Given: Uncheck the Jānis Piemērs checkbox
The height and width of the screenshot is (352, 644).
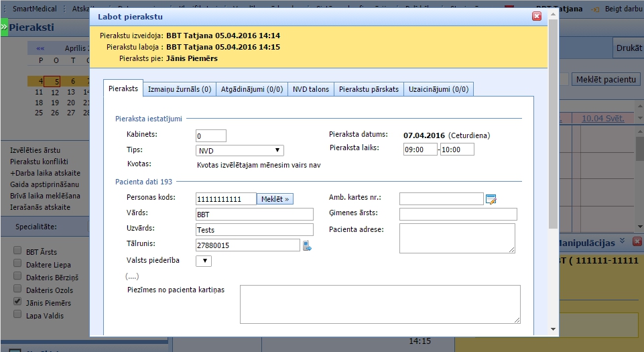Looking at the screenshot, I should pyautogui.click(x=17, y=302).
